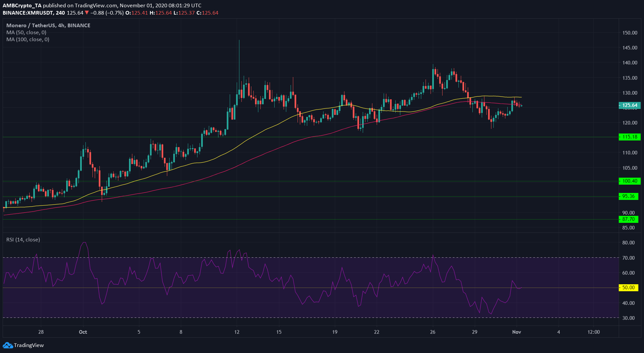Click the 19 date label on time axis
The height and width of the screenshot is (353, 644).
[334, 332]
